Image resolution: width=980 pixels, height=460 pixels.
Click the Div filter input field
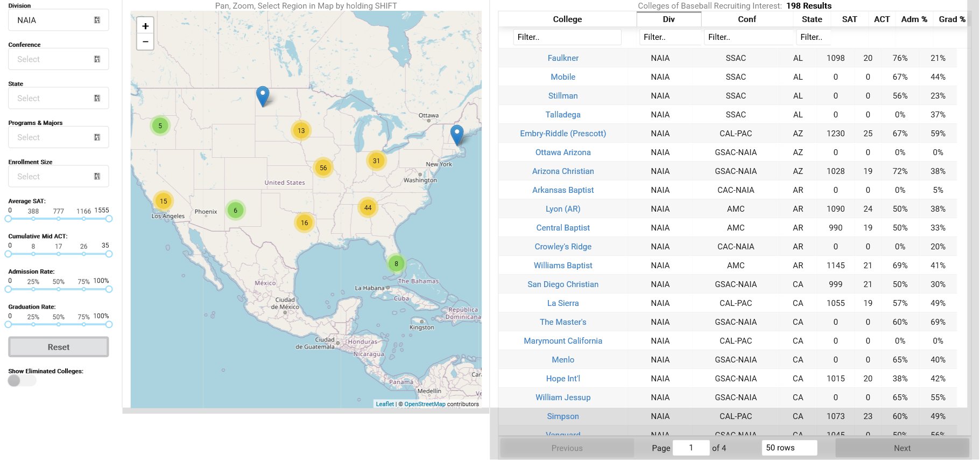671,37
